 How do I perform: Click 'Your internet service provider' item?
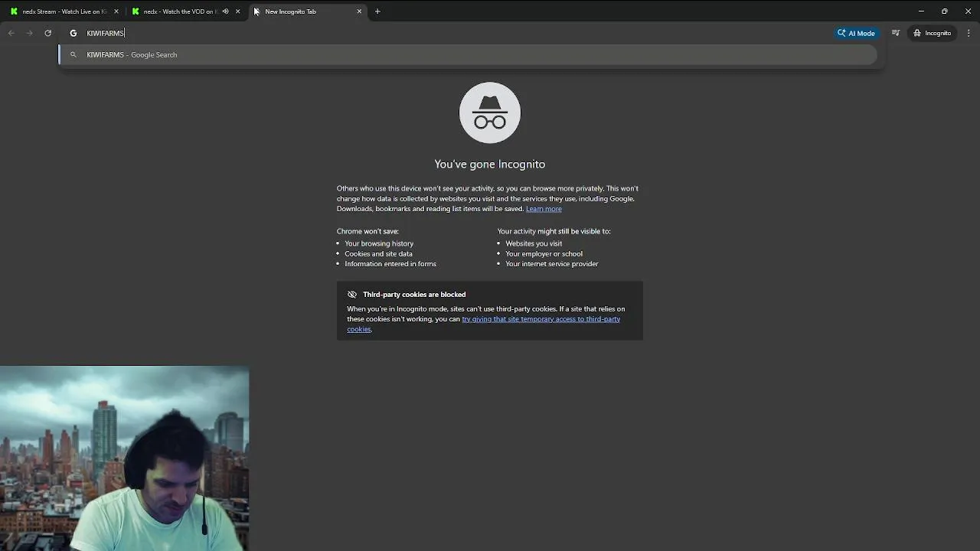click(552, 264)
